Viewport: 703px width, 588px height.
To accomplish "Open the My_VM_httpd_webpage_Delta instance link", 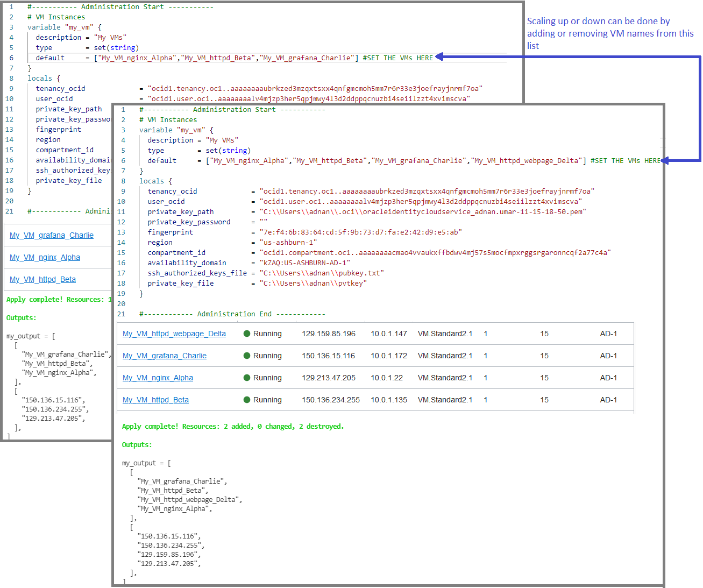I will pyautogui.click(x=174, y=334).
